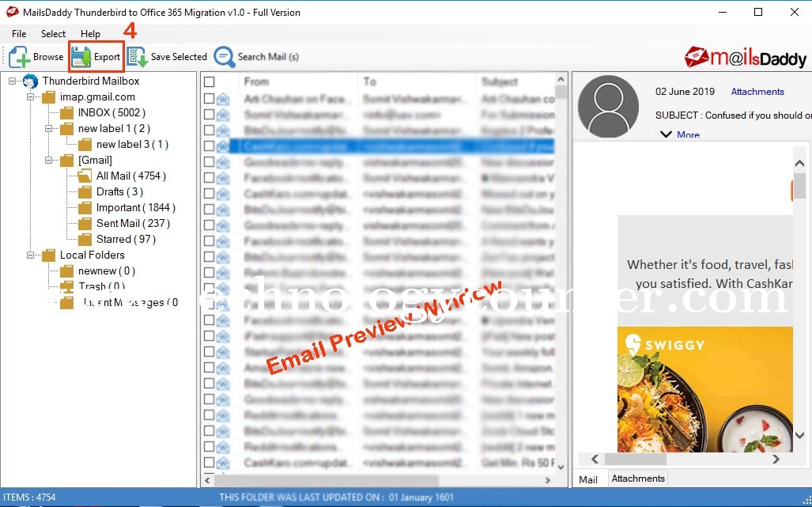
Task: Switch to the Attachments bottom tab
Action: pos(638,479)
